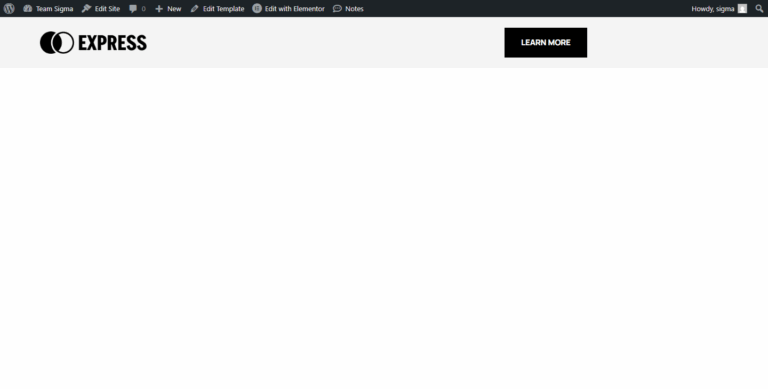Open the Team Sigma site menu
The image size is (768, 390).
[x=48, y=8]
